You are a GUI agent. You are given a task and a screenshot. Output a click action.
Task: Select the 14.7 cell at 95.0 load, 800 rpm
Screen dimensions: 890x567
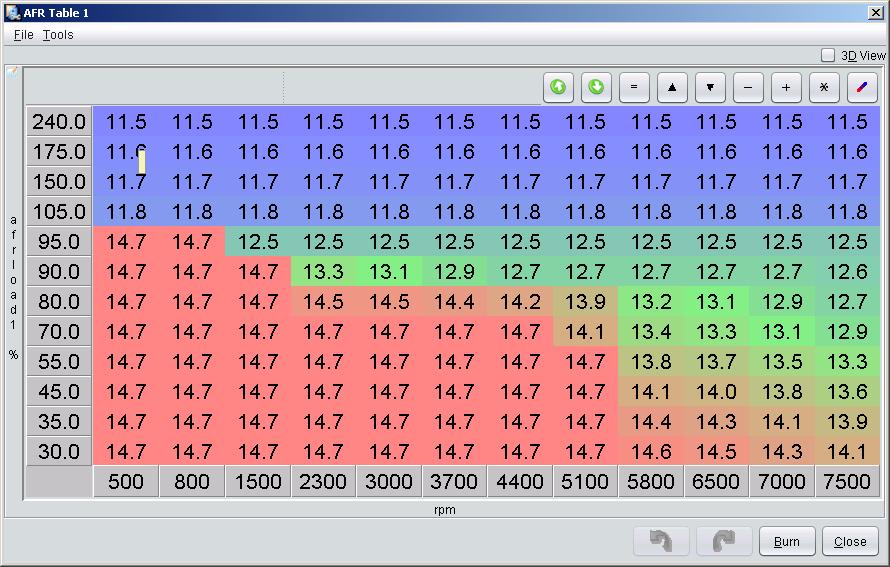[x=192, y=242]
